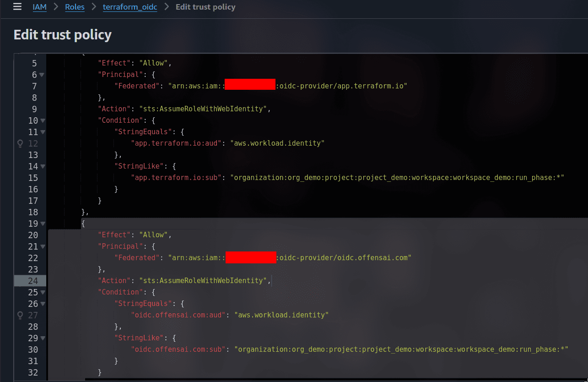Screen dimensions: 588x382
Task: Click the app.terraform.io Federated ARN value
Action: (x=287, y=86)
